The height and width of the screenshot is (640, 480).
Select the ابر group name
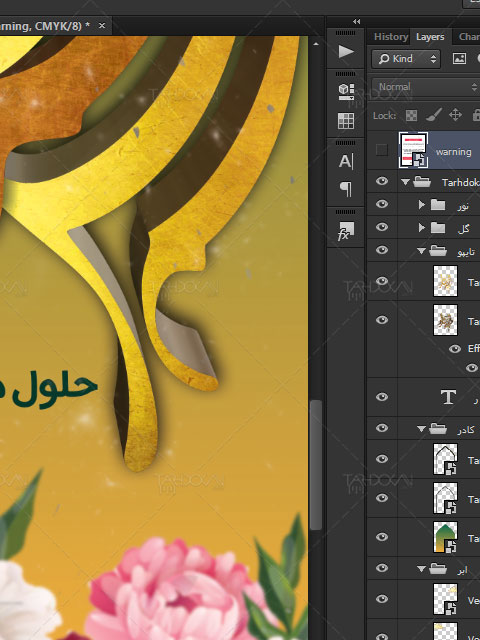[462, 570]
